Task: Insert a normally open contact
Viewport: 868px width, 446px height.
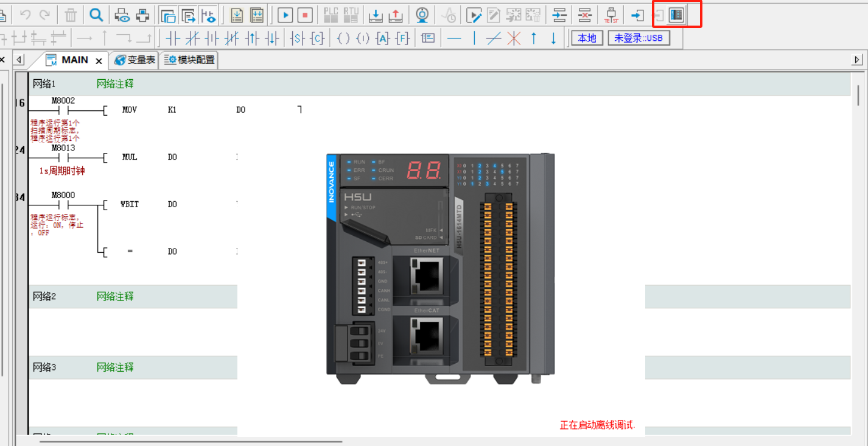Action: click(x=173, y=38)
